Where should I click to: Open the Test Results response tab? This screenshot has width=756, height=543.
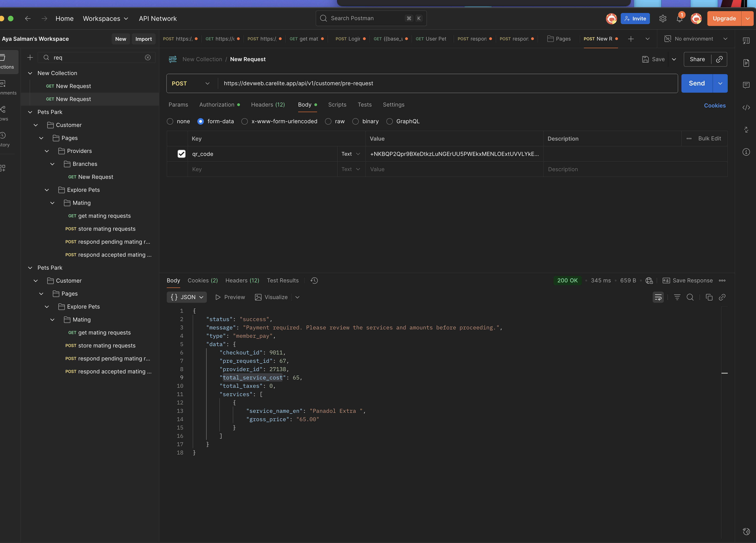[283, 280]
